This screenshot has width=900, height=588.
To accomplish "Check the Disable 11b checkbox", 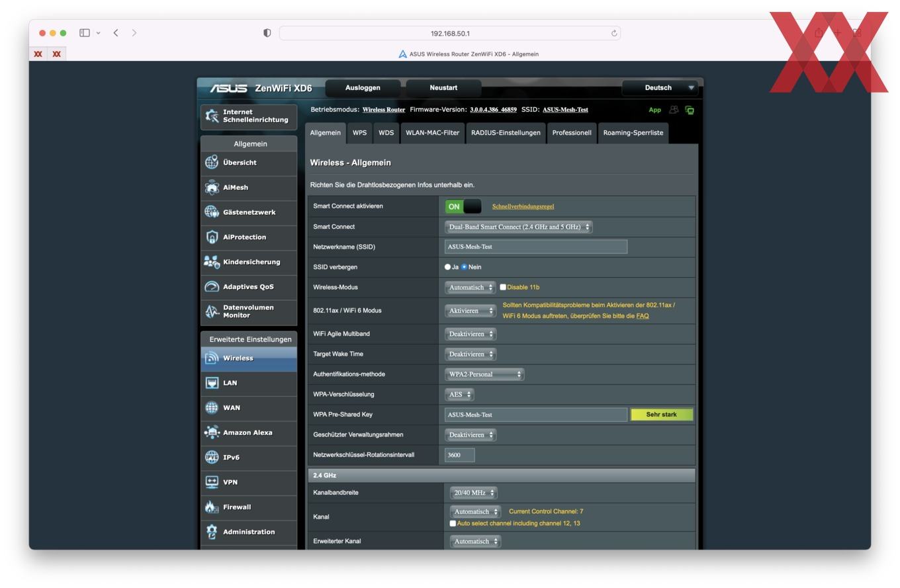I will tap(503, 287).
